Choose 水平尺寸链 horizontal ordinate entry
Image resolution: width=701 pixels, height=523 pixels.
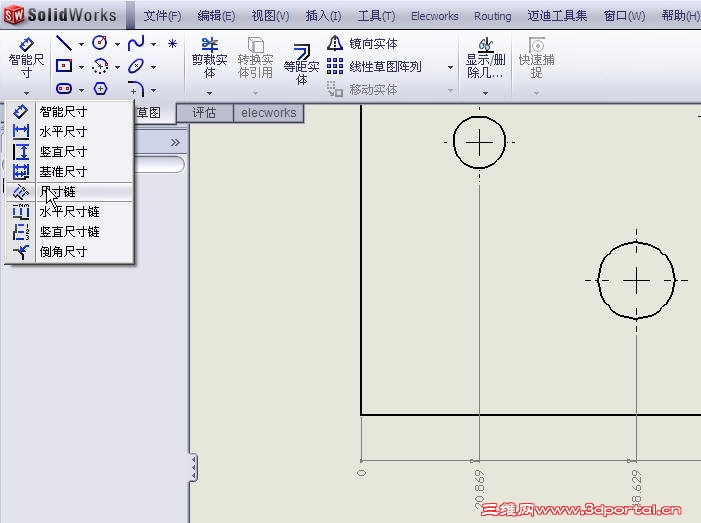[69, 211]
